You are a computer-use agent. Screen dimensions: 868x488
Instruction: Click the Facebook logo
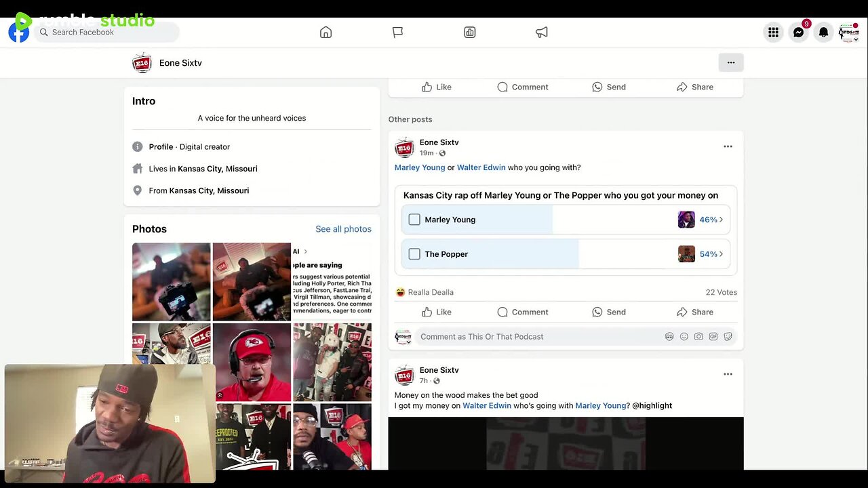click(18, 33)
